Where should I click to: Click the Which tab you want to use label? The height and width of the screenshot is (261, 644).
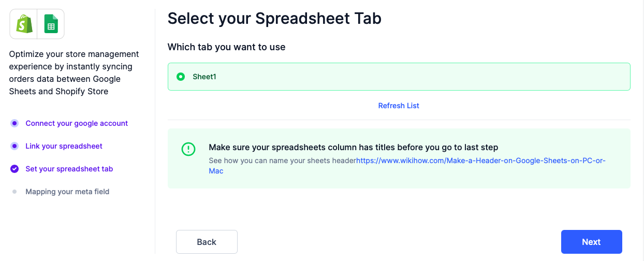point(226,47)
